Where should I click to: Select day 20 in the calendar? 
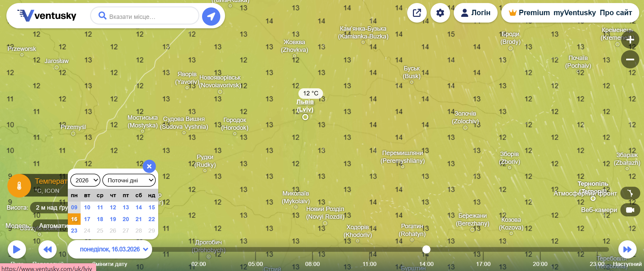click(x=126, y=219)
